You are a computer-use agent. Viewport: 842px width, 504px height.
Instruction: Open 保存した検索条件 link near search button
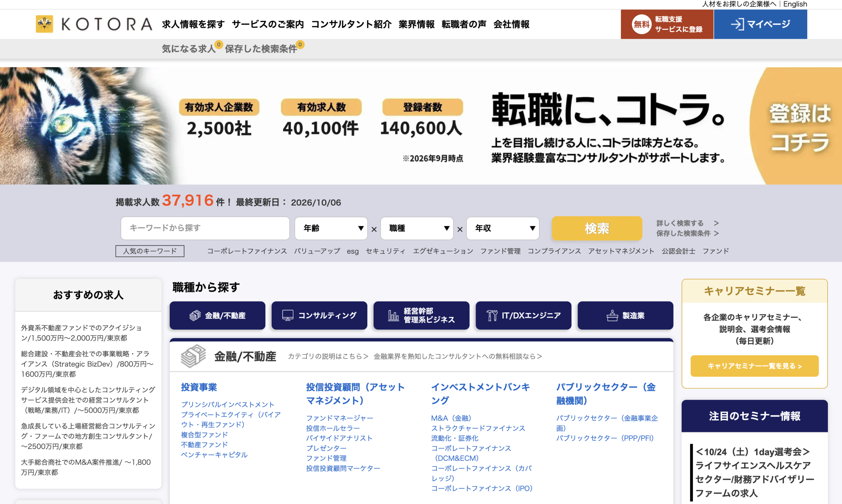(687, 233)
